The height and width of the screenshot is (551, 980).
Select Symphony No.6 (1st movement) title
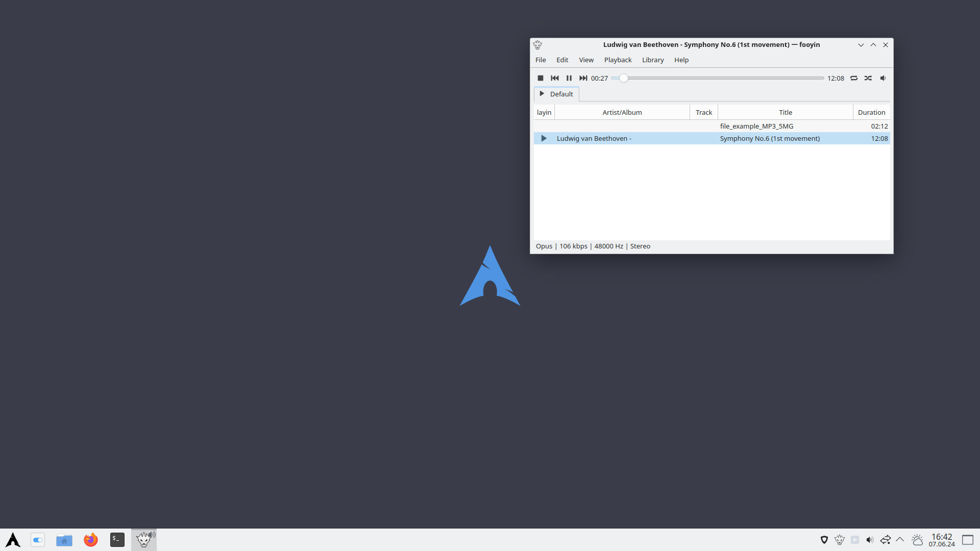tap(770, 138)
